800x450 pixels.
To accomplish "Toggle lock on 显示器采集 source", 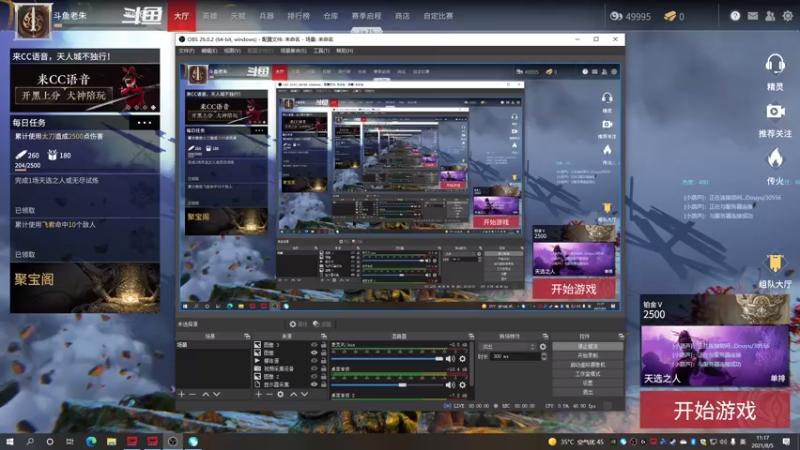I will 323,384.
